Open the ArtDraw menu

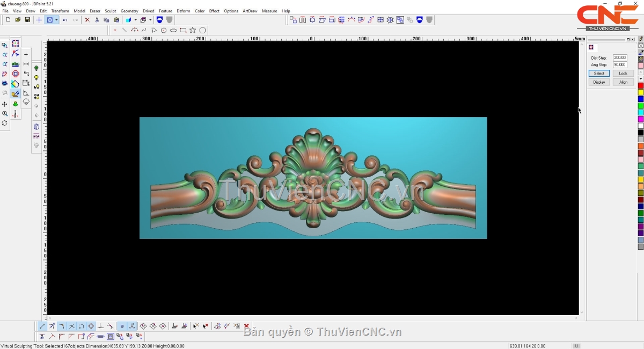click(x=250, y=11)
